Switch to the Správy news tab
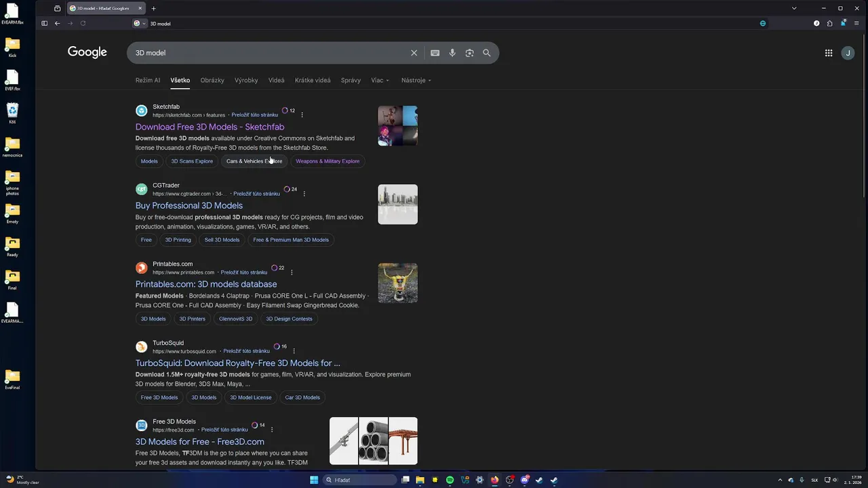The height and width of the screenshot is (488, 868). tap(351, 80)
